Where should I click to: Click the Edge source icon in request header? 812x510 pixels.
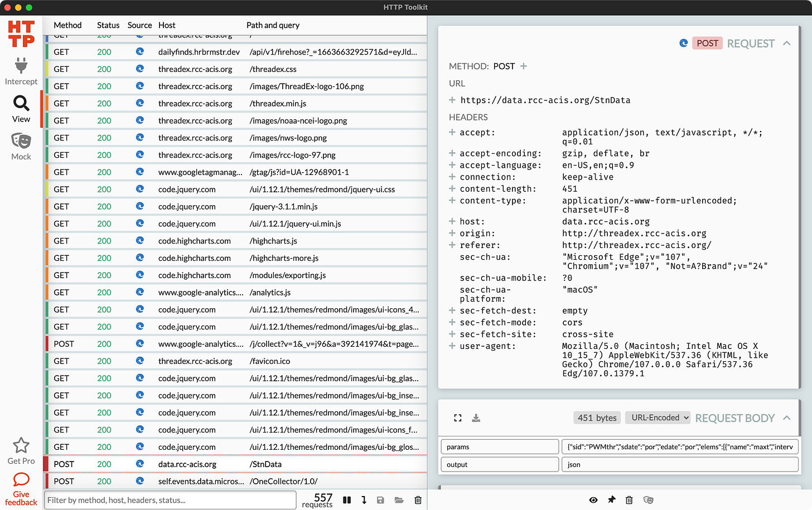683,43
